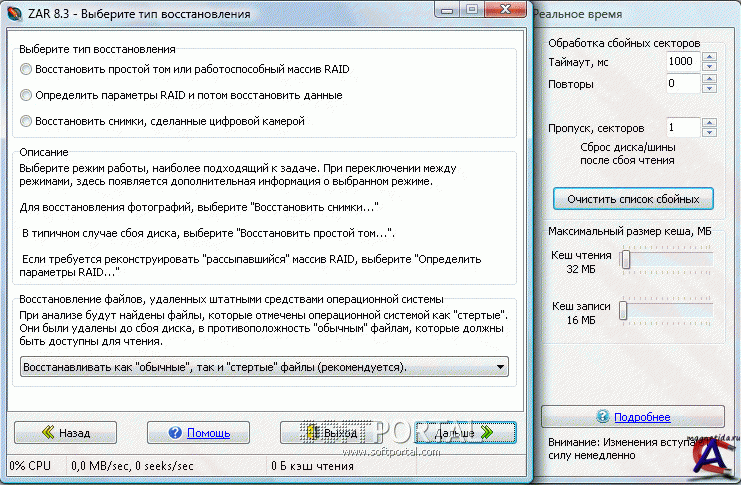This screenshot has height=485, width=741.
Task: Click into the Таймаут, мс input field
Action: click(682, 61)
